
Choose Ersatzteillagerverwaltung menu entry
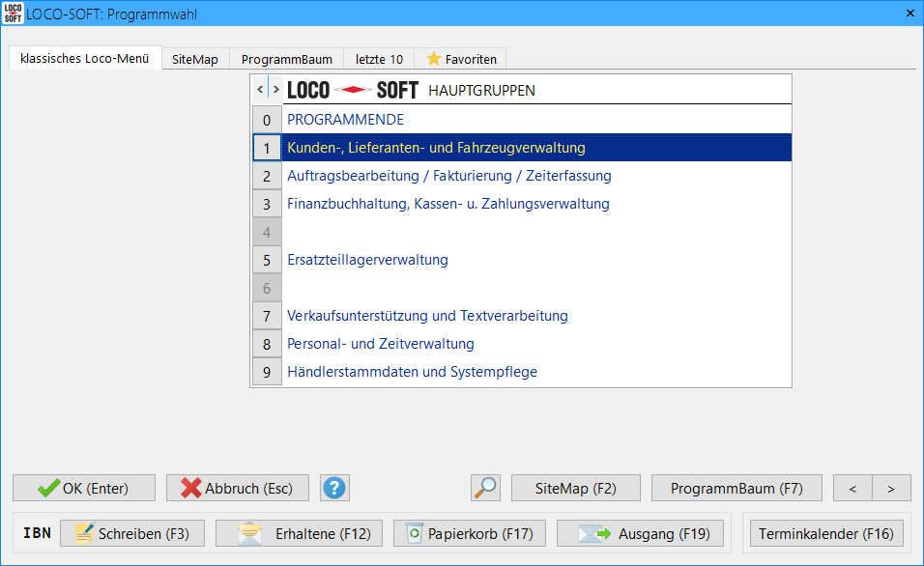click(x=367, y=260)
